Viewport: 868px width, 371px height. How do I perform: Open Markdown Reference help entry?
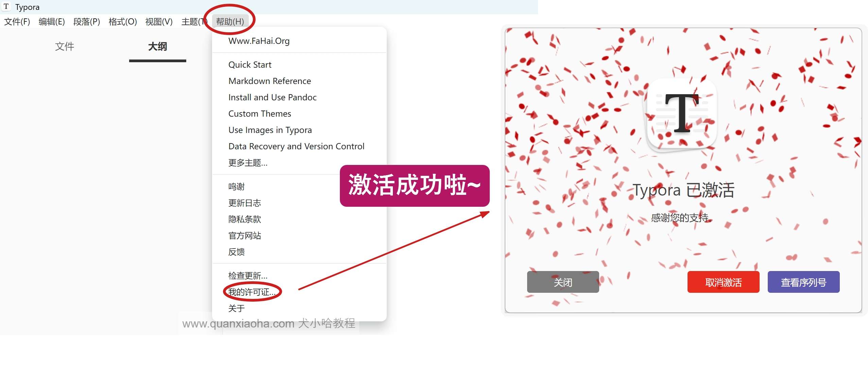270,81
